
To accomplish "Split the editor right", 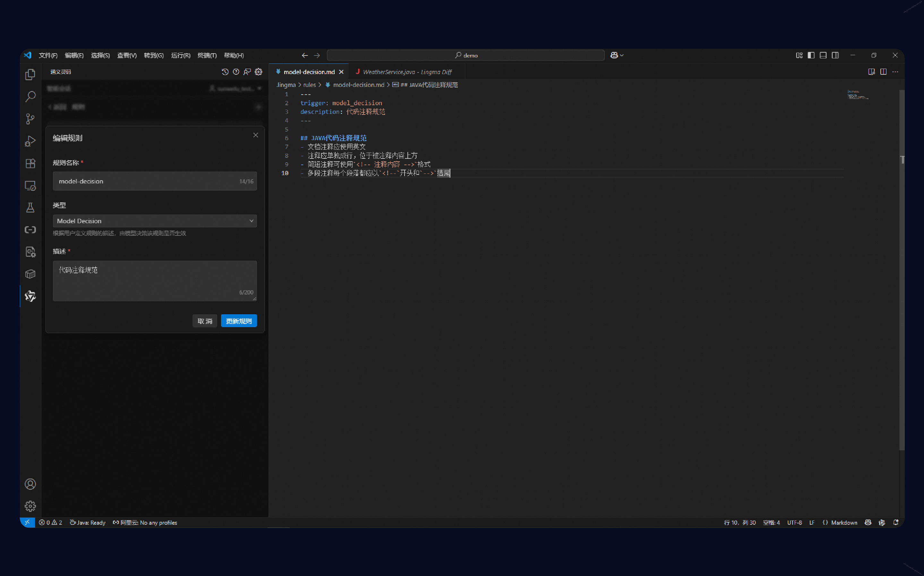I will pyautogui.click(x=883, y=72).
